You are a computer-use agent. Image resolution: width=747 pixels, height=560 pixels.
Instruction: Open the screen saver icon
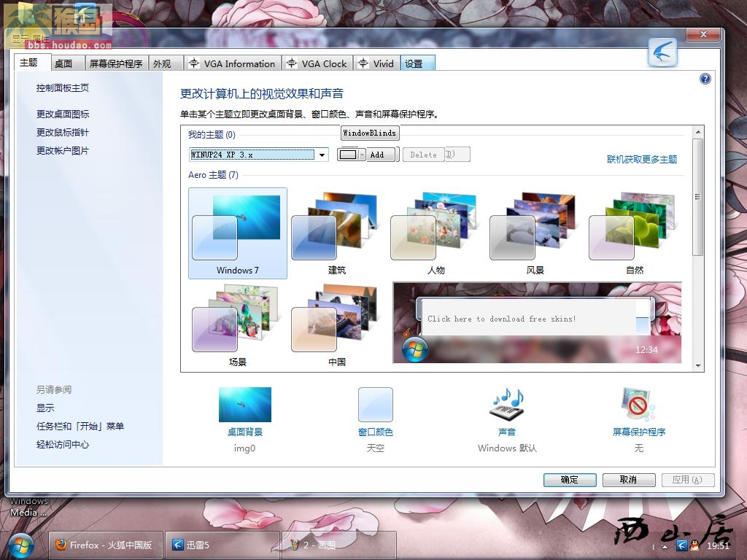[x=638, y=404]
